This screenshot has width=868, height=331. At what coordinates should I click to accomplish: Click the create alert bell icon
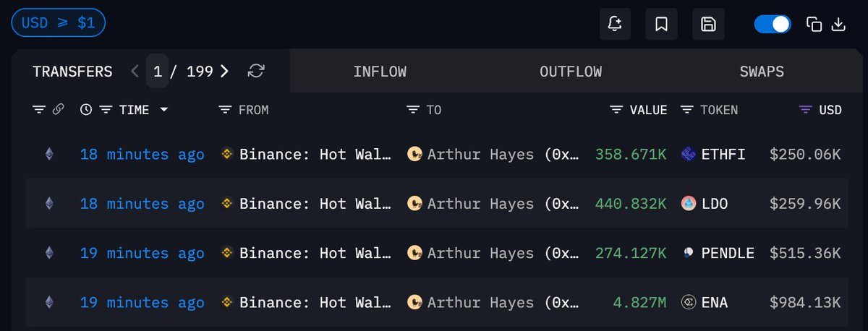[x=615, y=25]
